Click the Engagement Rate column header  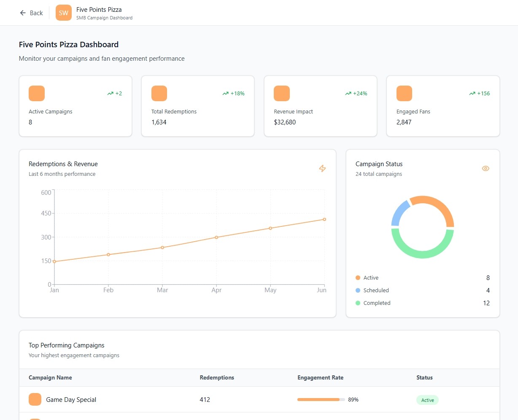pos(320,377)
